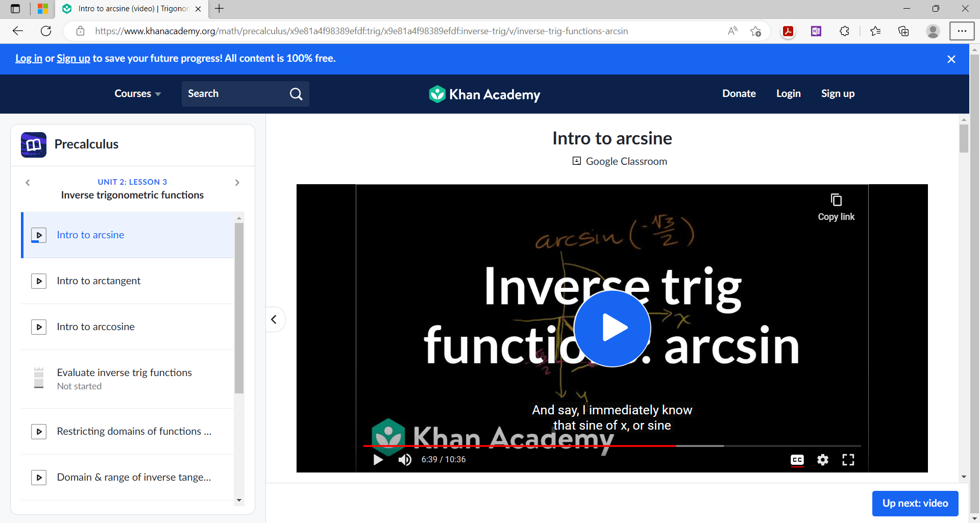Viewport: 980px width, 523px height.
Task: Open the Adobe Acrobat extension icon
Action: [788, 31]
